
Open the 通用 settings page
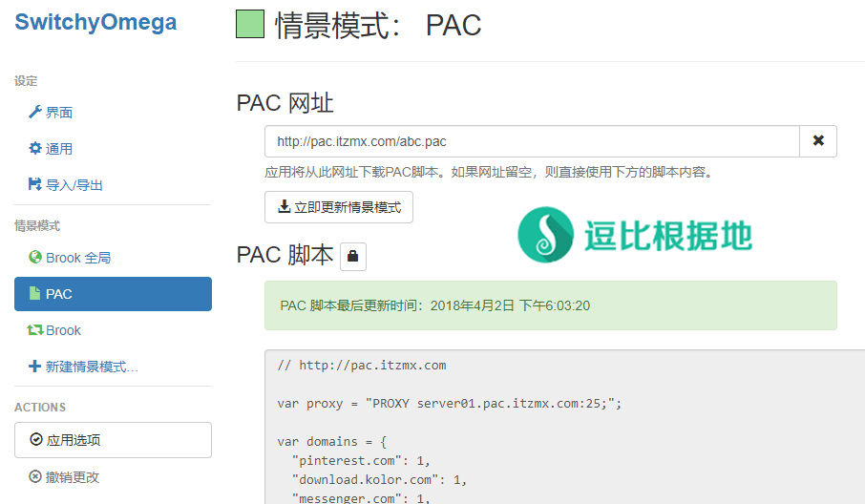pos(59,149)
